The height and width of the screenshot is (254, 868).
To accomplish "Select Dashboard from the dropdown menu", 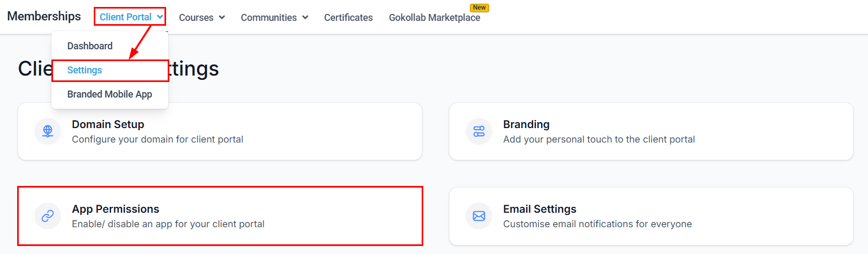I will 90,46.
